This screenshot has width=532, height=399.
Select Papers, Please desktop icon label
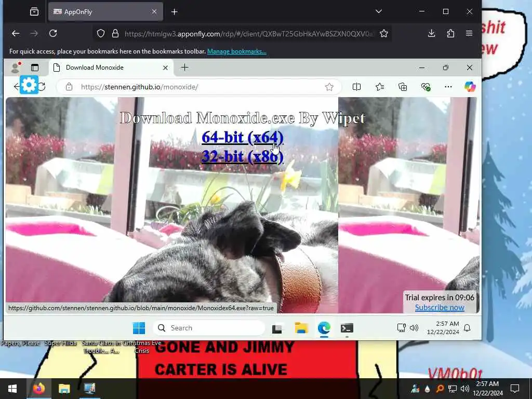pos(20,343)
